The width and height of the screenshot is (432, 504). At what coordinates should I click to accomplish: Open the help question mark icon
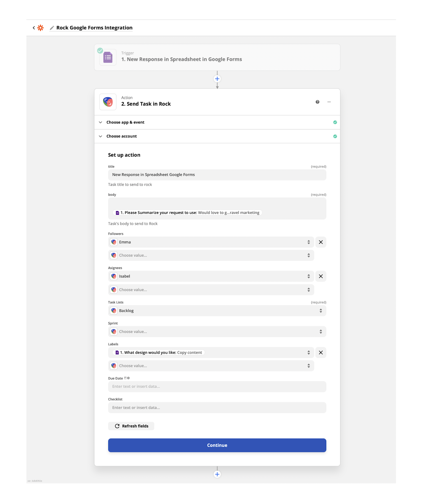pyautogui.click(x=317, y=102)
